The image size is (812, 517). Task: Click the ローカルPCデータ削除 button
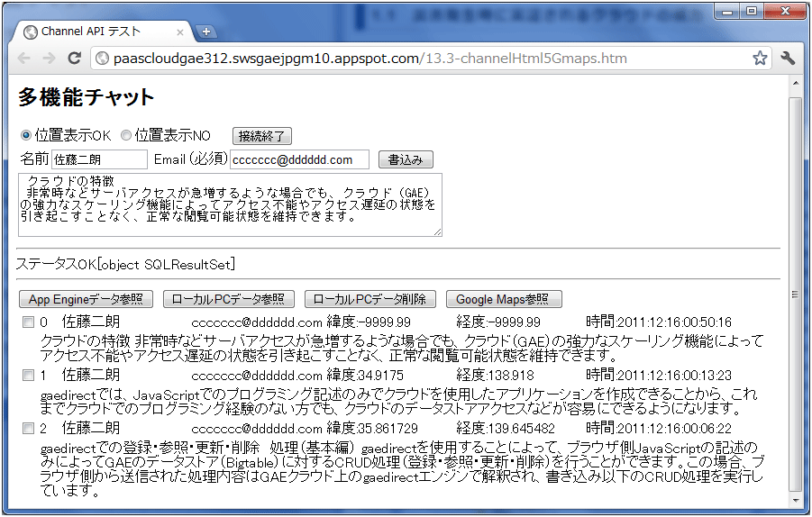point(370,299)
